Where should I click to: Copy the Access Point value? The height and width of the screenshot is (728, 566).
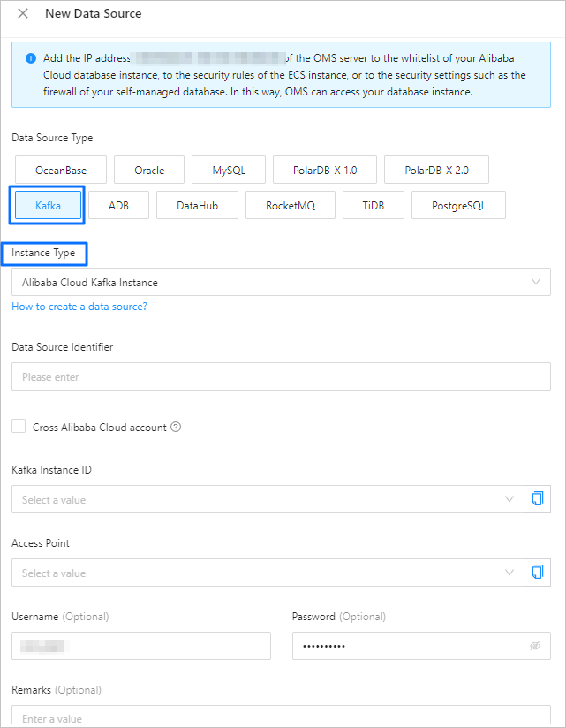537,573
